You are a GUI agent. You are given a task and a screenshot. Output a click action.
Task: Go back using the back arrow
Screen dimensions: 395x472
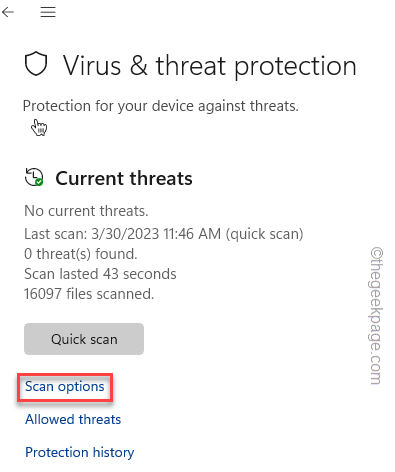point(8,12)
